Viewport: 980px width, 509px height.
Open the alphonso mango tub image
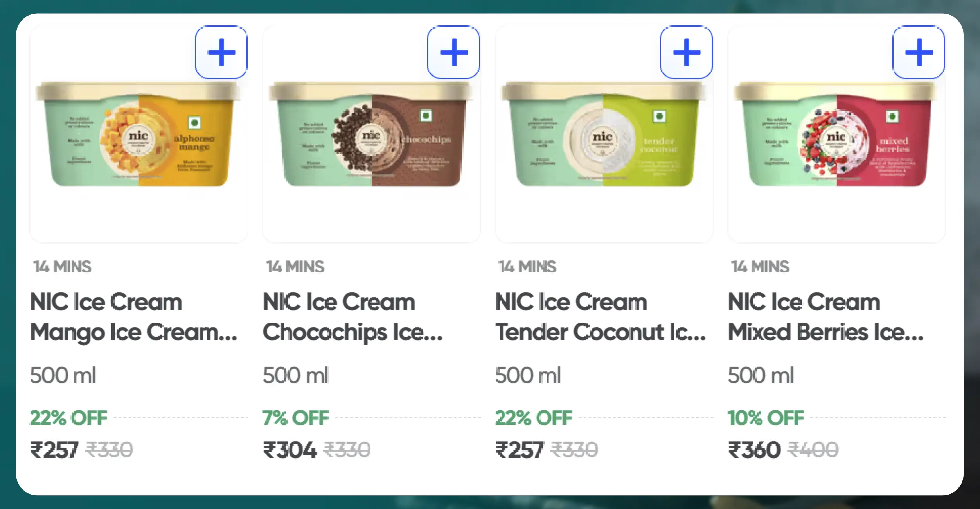(x=138, y=134)
